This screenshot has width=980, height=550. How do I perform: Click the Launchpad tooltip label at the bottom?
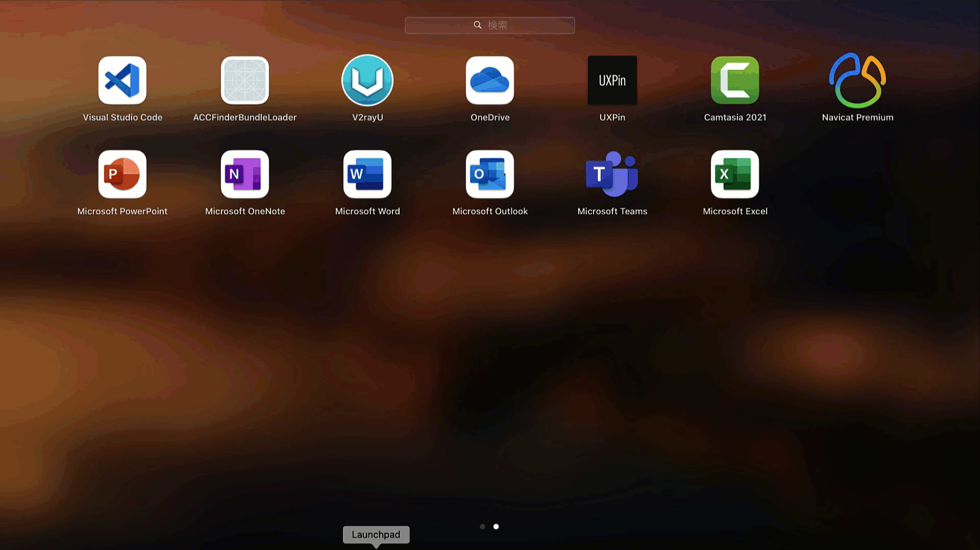(x=376, y=535)
